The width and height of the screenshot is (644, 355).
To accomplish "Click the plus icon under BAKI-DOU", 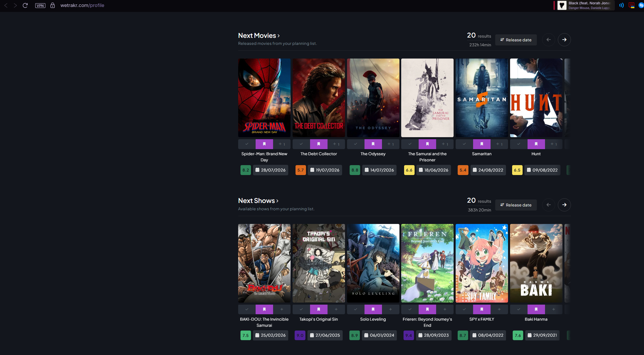I will [x=282, y=309].
